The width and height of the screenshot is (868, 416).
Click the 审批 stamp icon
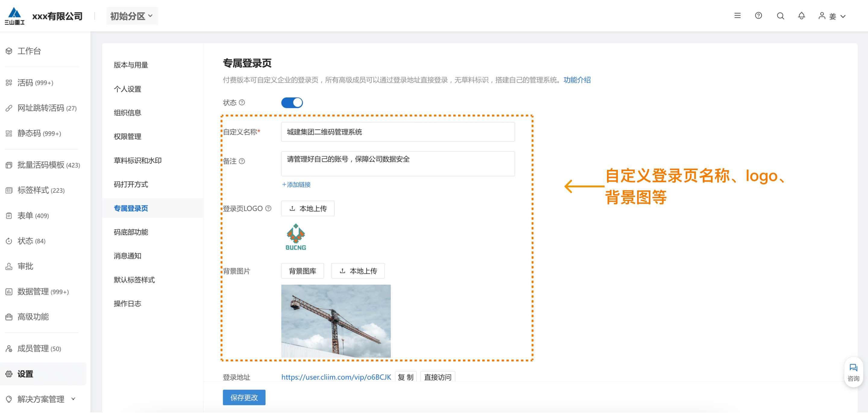(9, 266)
